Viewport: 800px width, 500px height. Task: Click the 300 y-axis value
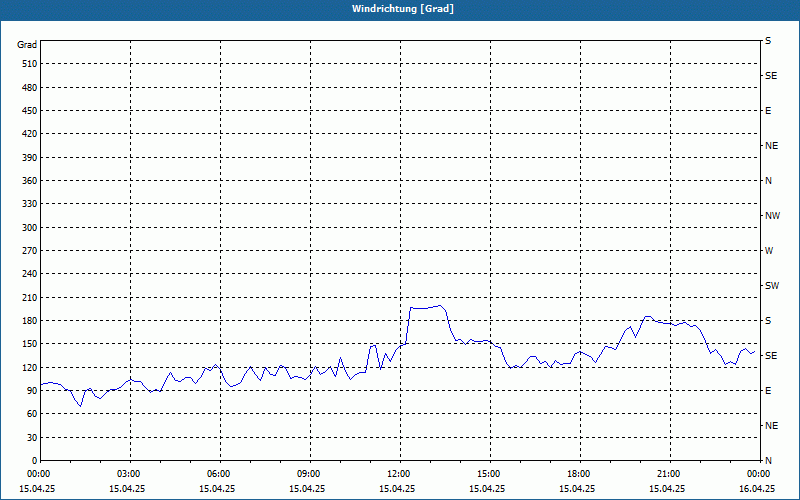[30, 227]
